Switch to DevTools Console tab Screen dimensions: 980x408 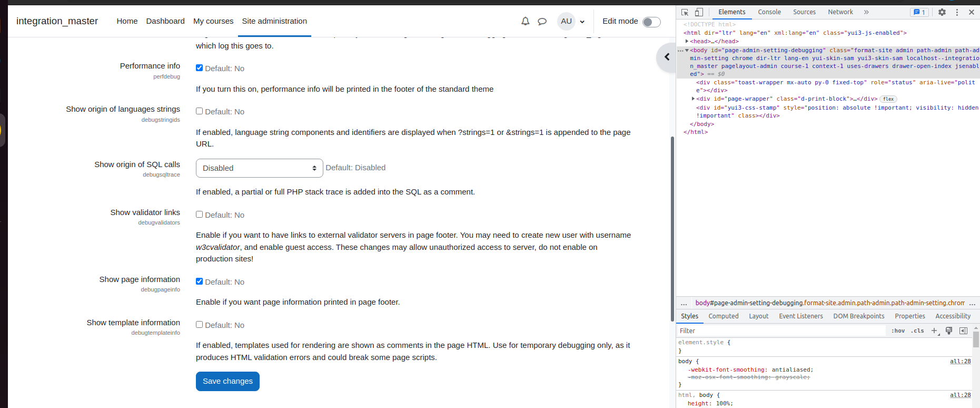(769, 12)
